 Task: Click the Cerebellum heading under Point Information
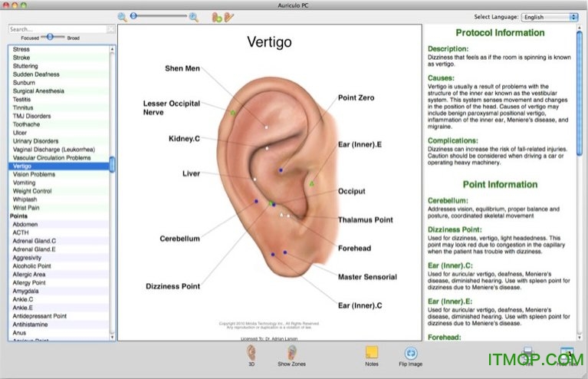[448, 200]
